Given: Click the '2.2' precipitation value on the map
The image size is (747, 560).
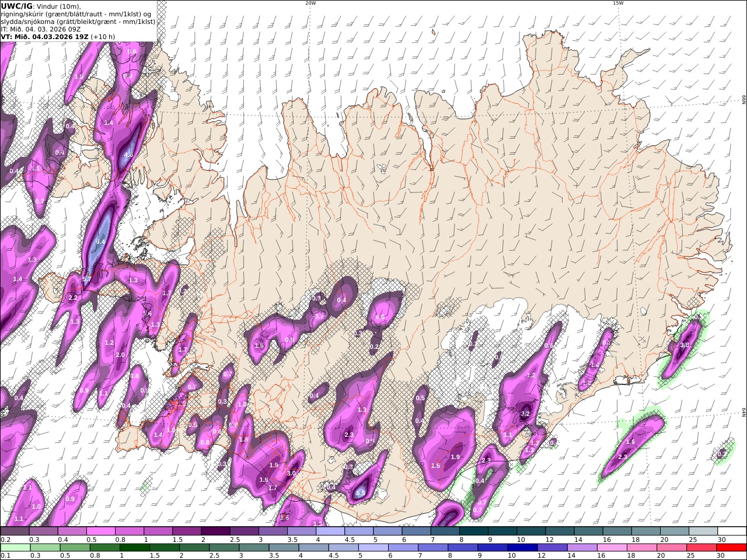Looking at the screenshot, I should (73, 297).
